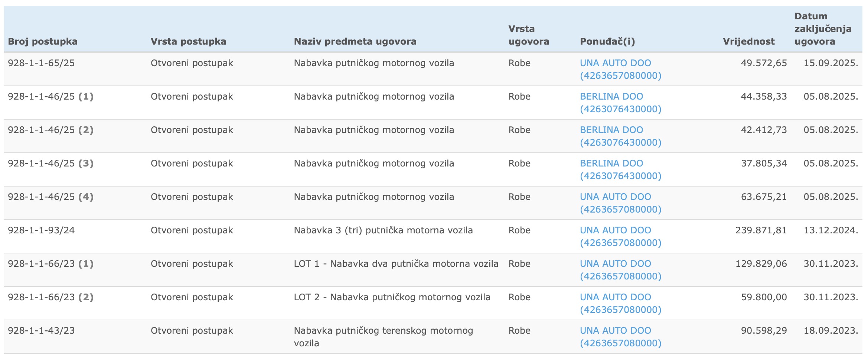The image size is (868, 356).
Task: Open UNA AUTO DOO link for 928-1-1-65/25
Action: [x=620, y=69]
